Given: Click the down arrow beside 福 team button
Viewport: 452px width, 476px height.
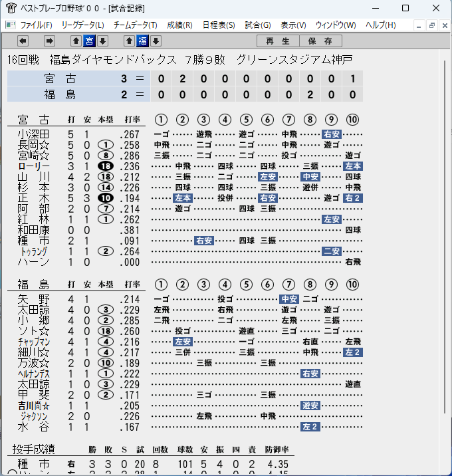Looking at the screenshot, I should [x=156, y=41].
